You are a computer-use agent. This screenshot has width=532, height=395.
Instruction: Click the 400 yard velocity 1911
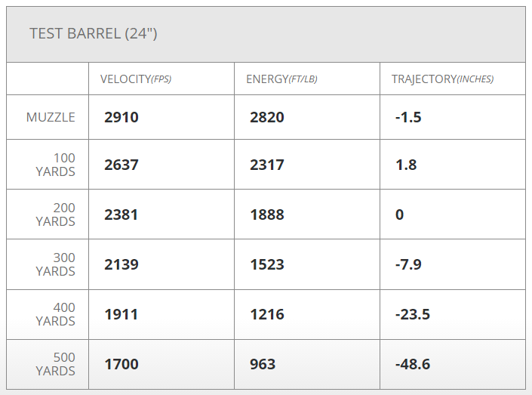[121, 314]
